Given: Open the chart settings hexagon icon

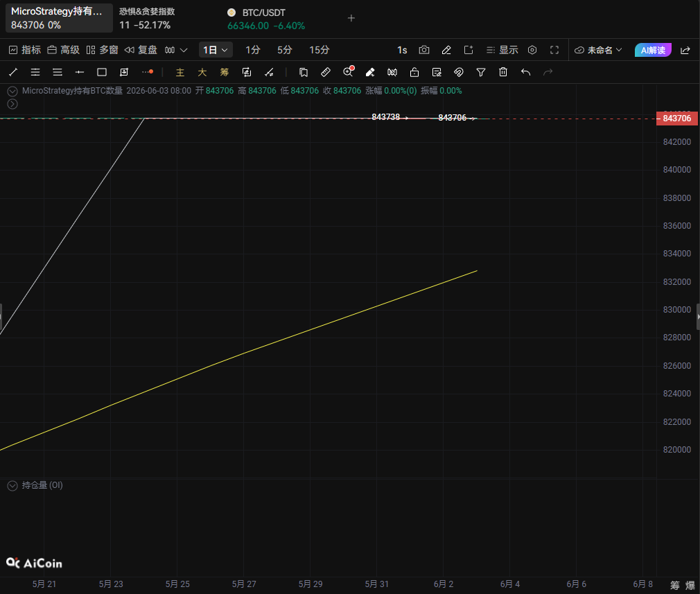Looking at the screenshot, I should (532, 50).
